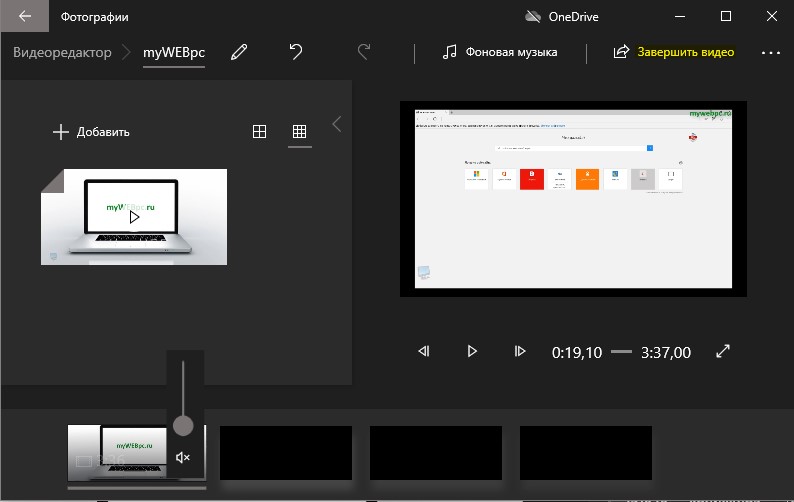
Task: Step back one frame
Action: [x=424, y=351]
